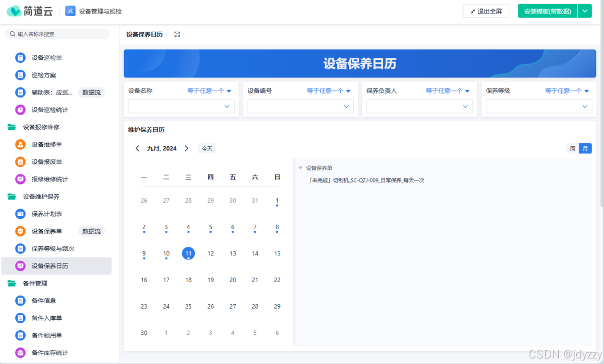The image size is (604, 364).
Task: Click the 今天 button
Action: (x=207, y=148)
